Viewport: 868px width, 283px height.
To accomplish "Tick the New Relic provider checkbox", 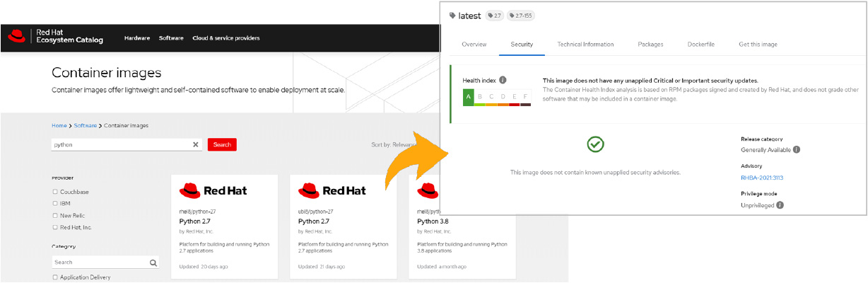I will click(x=55, y=215).
